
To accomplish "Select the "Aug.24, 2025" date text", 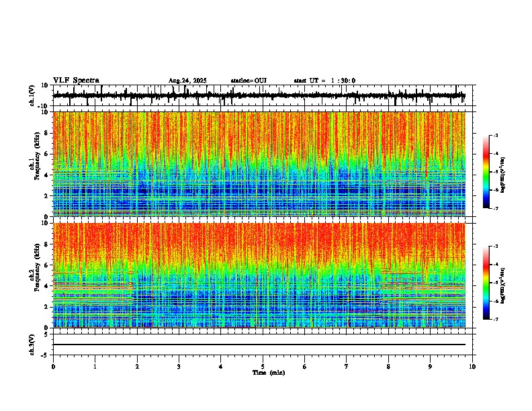I will coord(187,81).
